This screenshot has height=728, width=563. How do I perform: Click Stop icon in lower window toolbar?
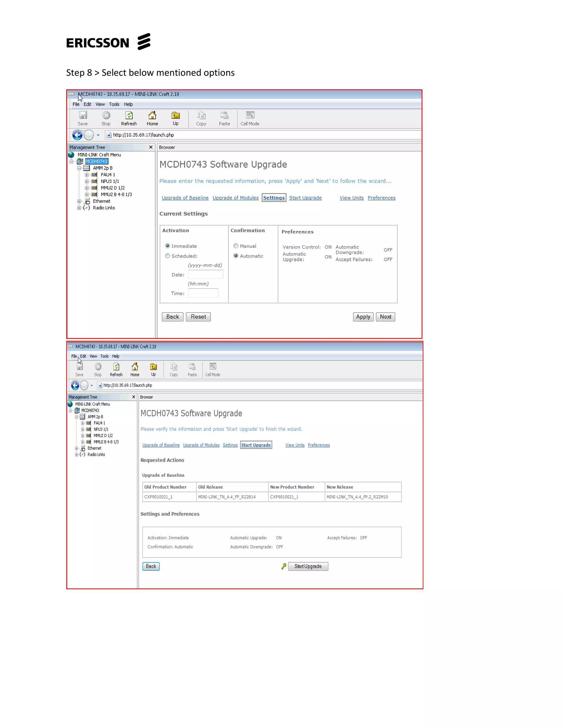point(98,367)
